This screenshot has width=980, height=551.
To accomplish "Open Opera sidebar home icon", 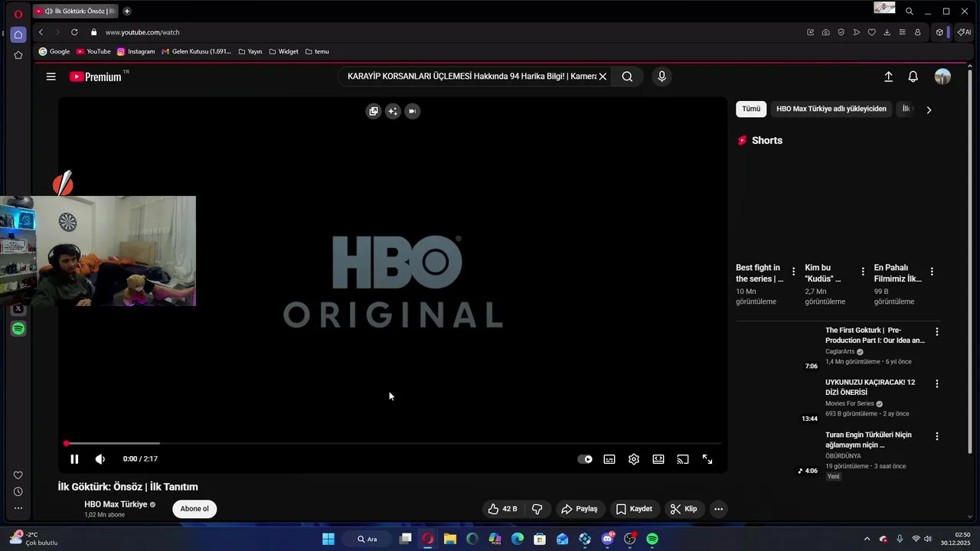I will pos(18,34).
